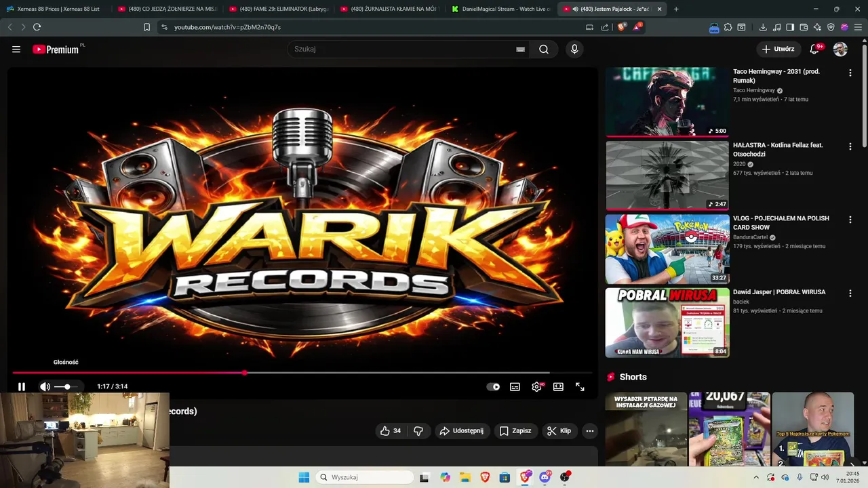Switch to DanielMagical Stream tab

coord(500,9)
